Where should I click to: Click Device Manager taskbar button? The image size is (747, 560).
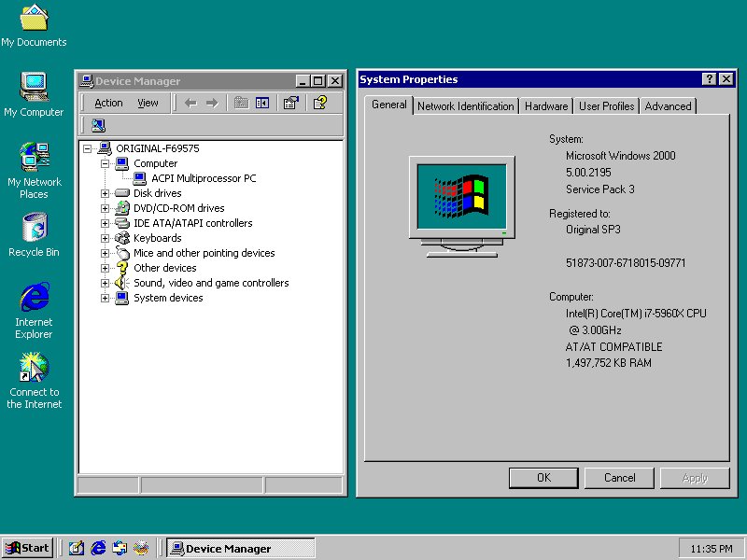[241, 548]
